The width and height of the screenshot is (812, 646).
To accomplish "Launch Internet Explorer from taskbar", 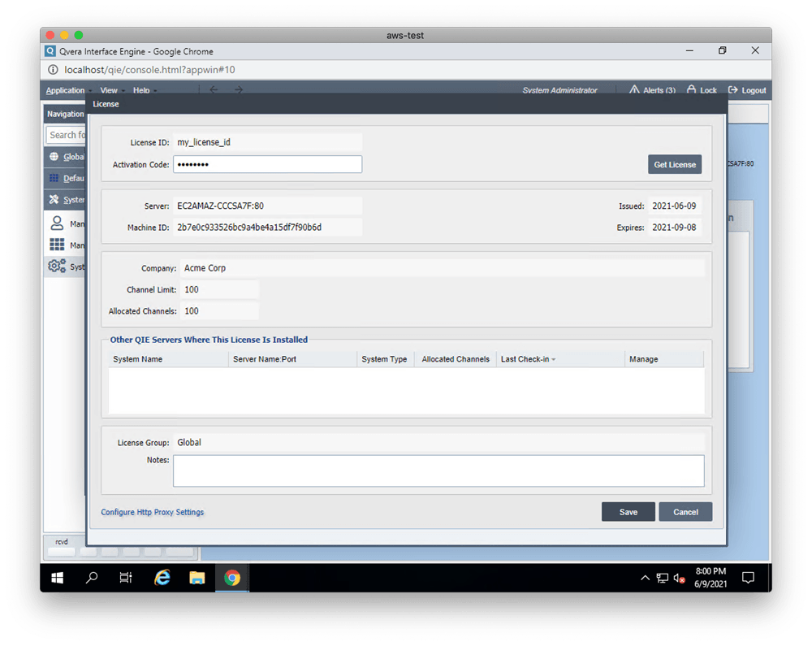I will pyautogui.click(x=162, y=578).
